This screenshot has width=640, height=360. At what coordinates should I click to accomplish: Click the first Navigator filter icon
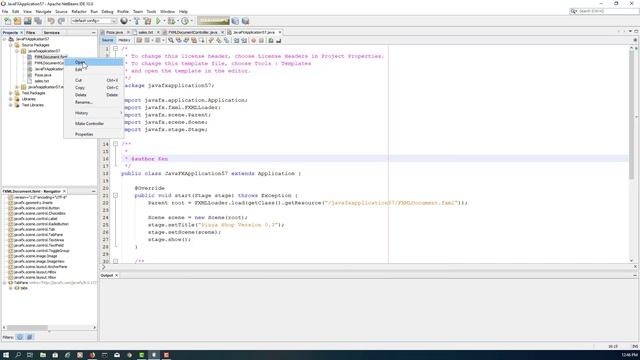point(20,337)
